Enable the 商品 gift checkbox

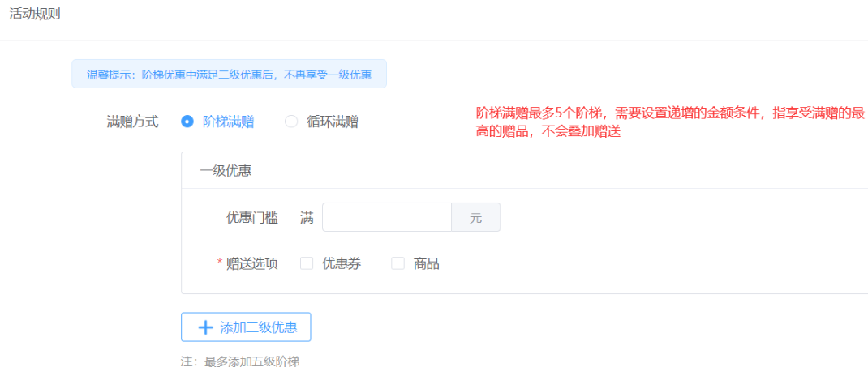pos(398,264)
